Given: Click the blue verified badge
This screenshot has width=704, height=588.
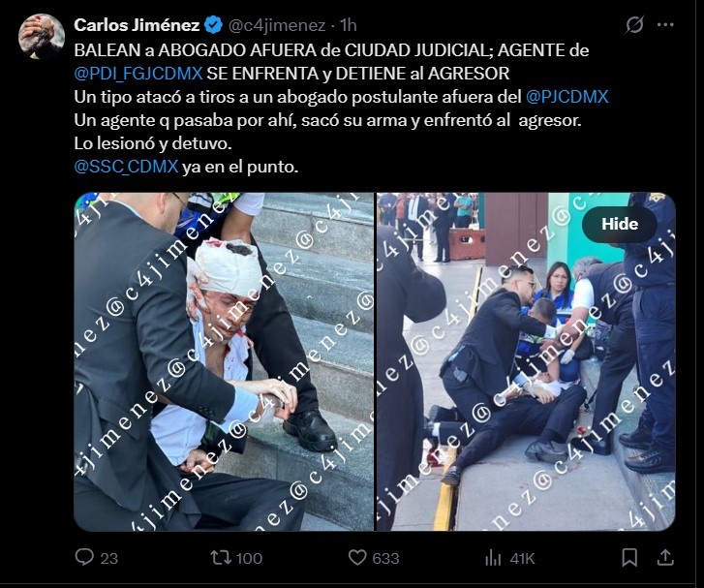Looking at the screenshot, I should click(213, 25).
